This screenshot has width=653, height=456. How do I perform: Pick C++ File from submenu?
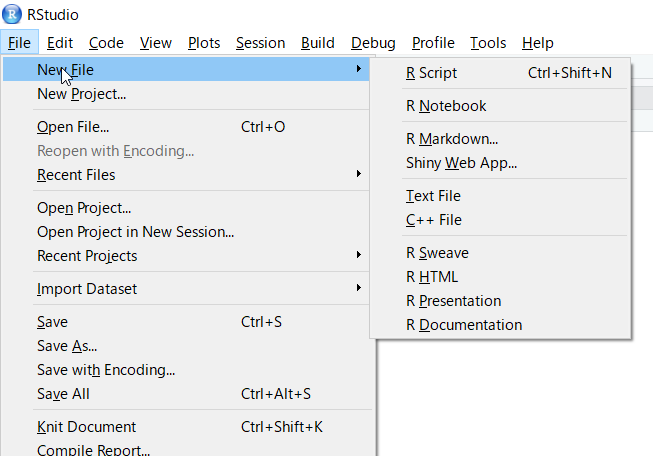coord(500,220)
